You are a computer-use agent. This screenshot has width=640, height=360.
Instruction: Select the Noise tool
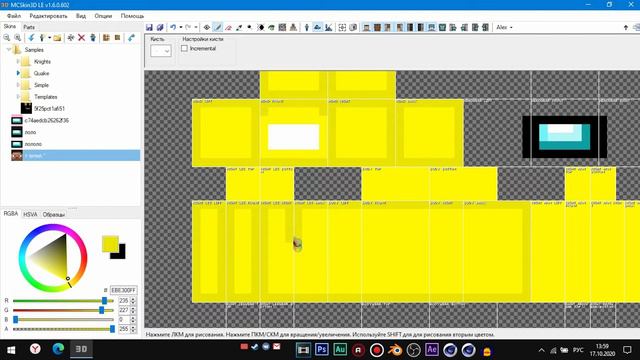(x=282, y=27)
